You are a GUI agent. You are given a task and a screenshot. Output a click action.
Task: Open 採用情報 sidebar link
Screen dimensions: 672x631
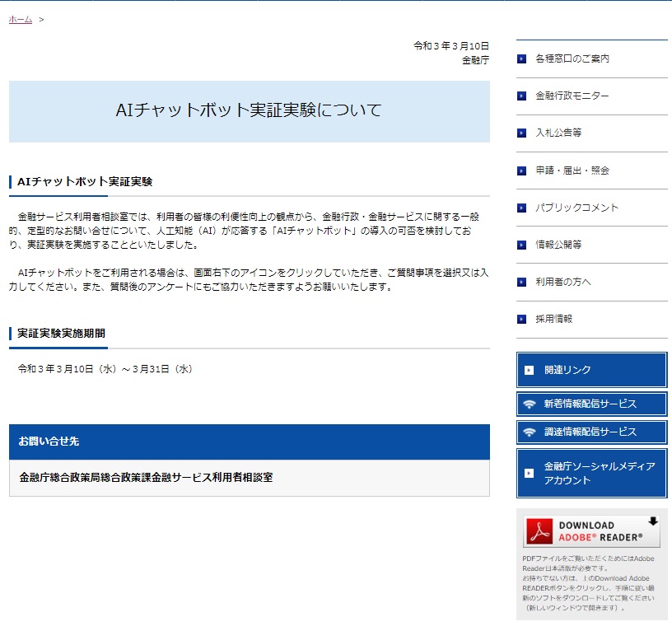coord(553,319)
